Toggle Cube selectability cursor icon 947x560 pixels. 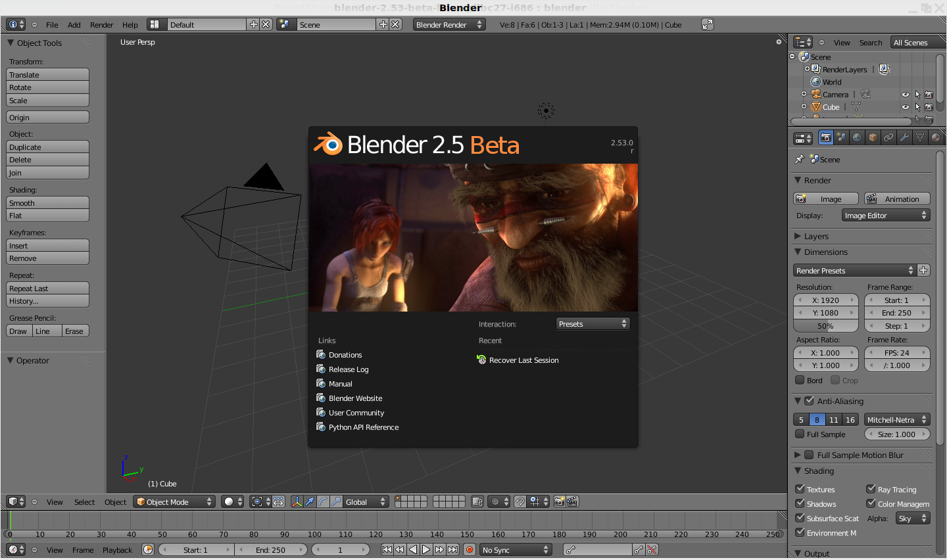pyautogui.click(x=917, y=107)
